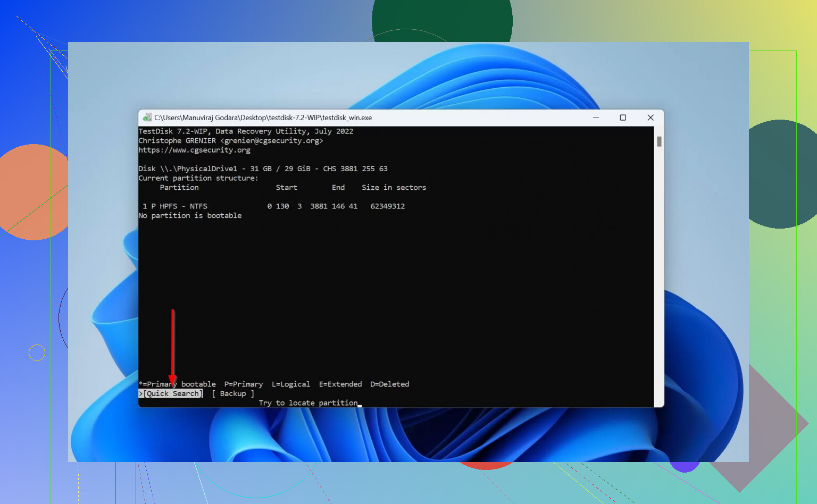817x504 pixels.
Task: Click the 'Size in sectors' column header
Action: pos(394,187)
